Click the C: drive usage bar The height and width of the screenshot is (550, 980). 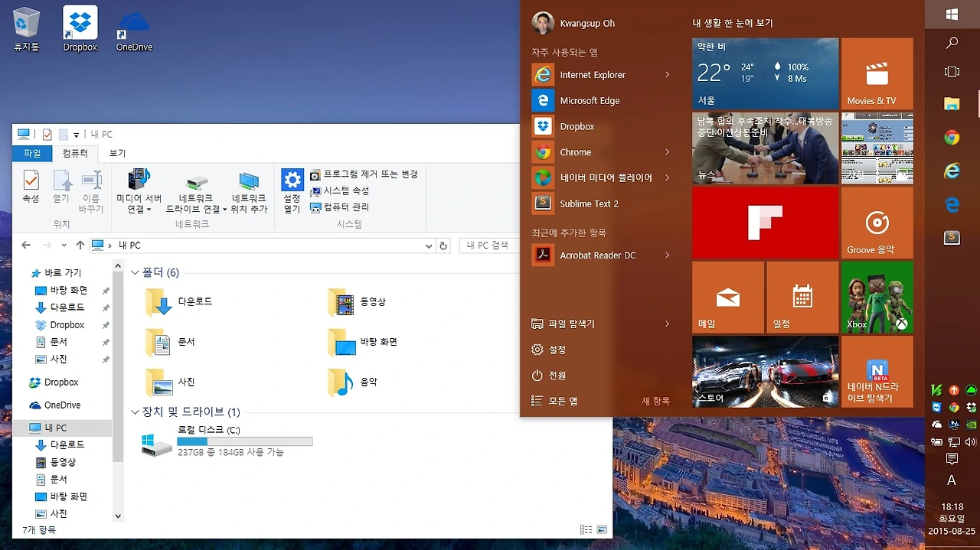click(x=245, y=441)
